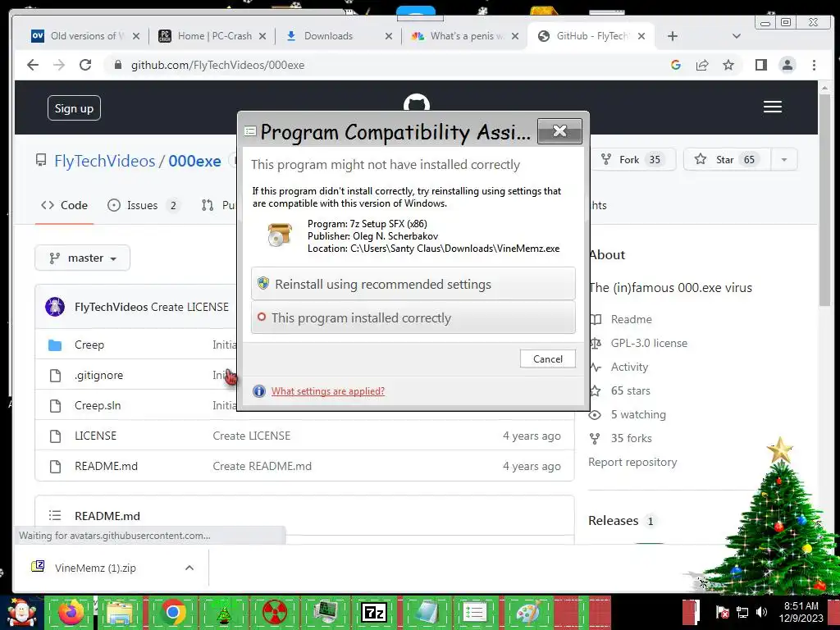
Task: Open GitHub hamburger navigation menu
Action: (772, 107)
